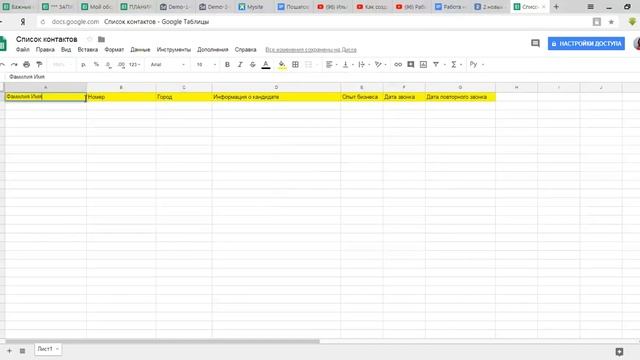Select the paint format roller tool
The width and height of the screenshot is (640, 360).
tap(39, 64)
